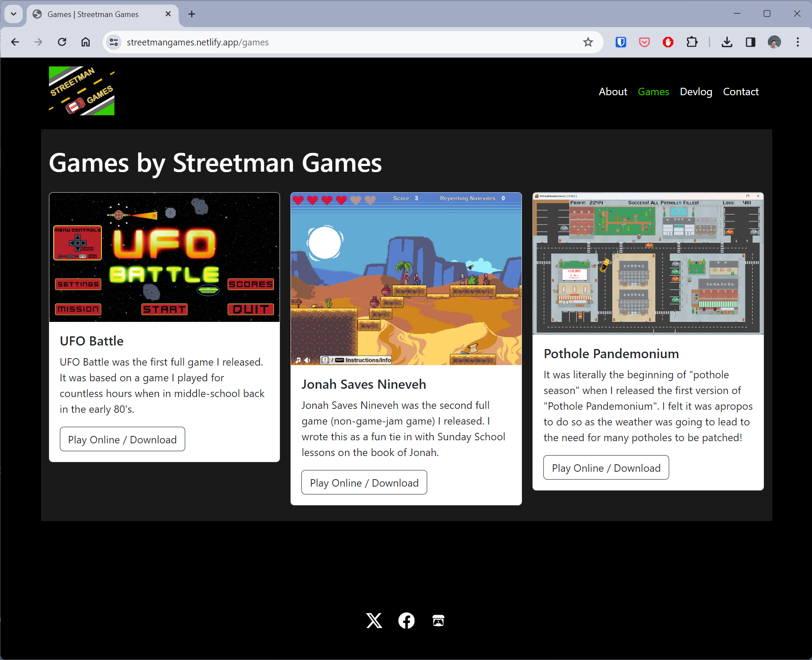Open the red ad-blocker extension icon
812x660 pixels.
click(x=668, y=42)
